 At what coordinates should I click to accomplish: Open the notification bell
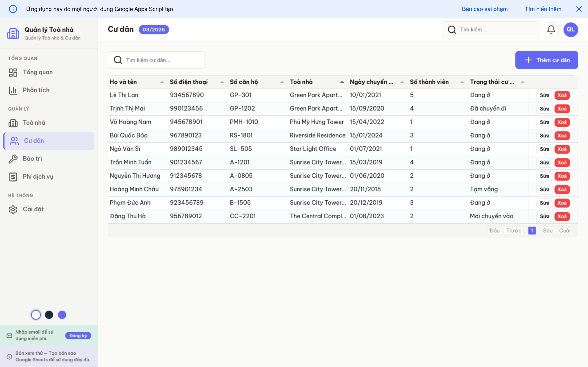(551, 30)
